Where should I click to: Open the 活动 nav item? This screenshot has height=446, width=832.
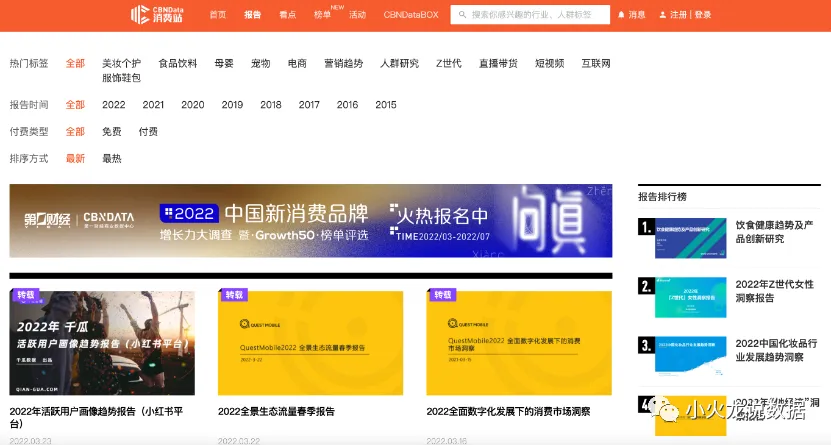pos(357,15)
